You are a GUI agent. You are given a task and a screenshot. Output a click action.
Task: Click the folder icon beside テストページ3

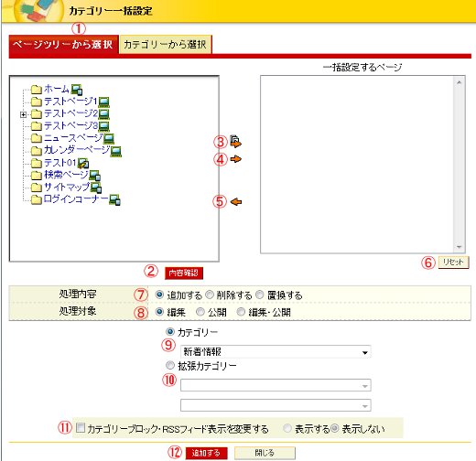[x=37, y=126]
